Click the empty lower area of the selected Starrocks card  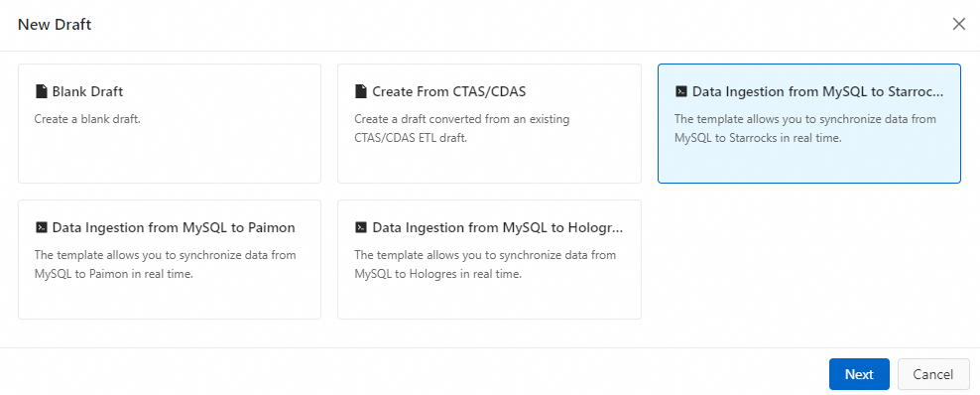pos(808,165)
